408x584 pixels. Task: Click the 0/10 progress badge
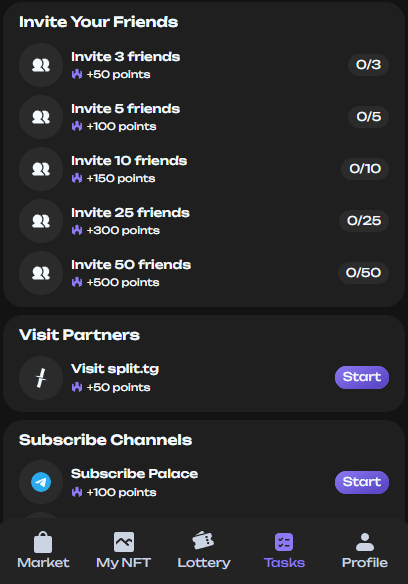click(x=365, y=169)
